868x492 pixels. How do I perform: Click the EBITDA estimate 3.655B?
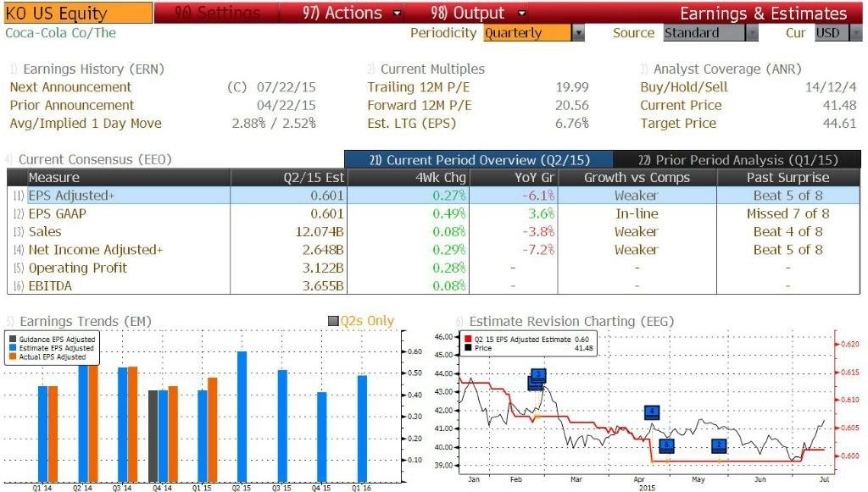click(x=323, y=286)
